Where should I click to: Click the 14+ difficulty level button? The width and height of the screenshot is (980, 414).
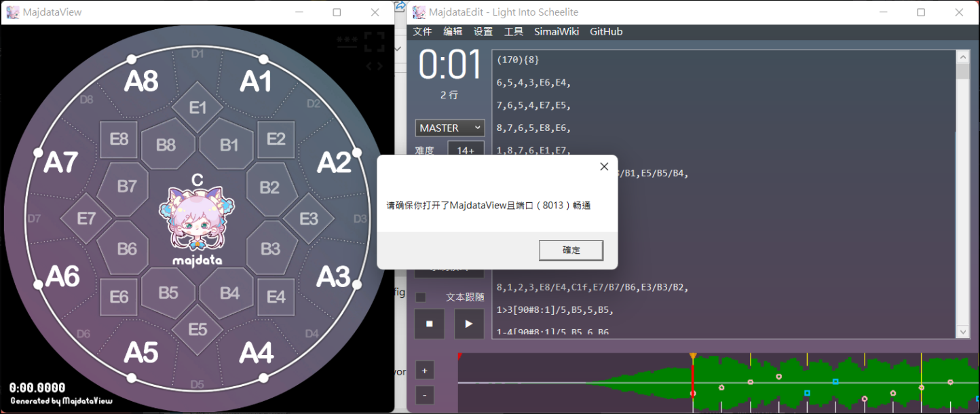tap(466, 150)
